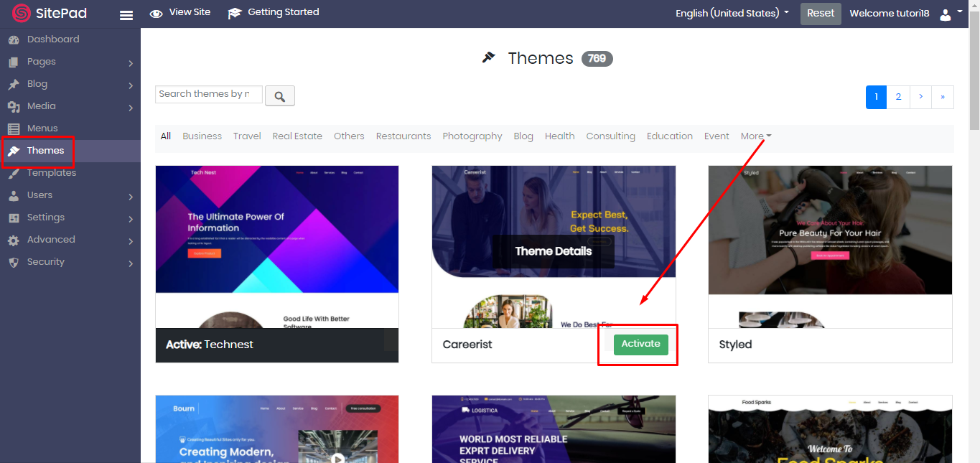
Task: Activate the Careerist theme
Action: [x=641, y=345]
